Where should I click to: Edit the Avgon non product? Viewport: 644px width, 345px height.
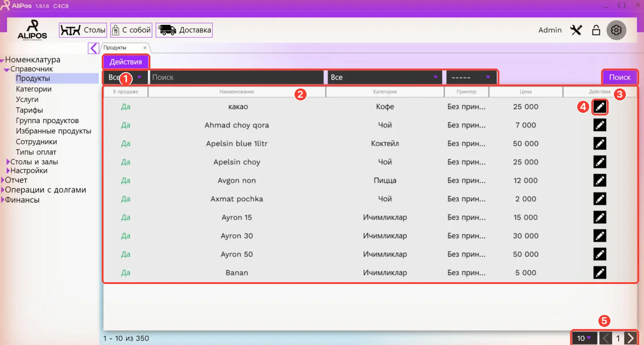tap(600, 180)
